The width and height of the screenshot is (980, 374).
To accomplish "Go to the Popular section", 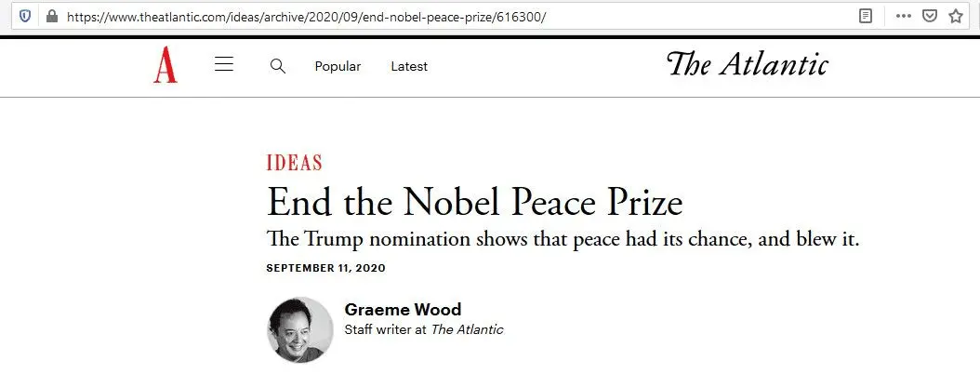I will coord(338,66).
